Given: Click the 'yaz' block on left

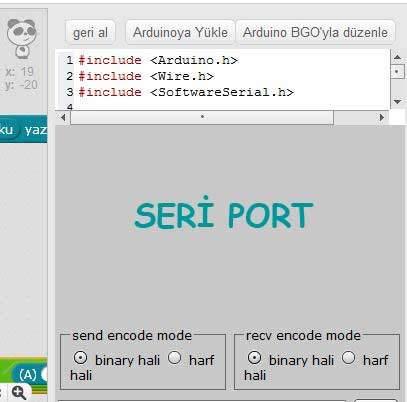Looking at the screenshot, I should click(35, 130).
